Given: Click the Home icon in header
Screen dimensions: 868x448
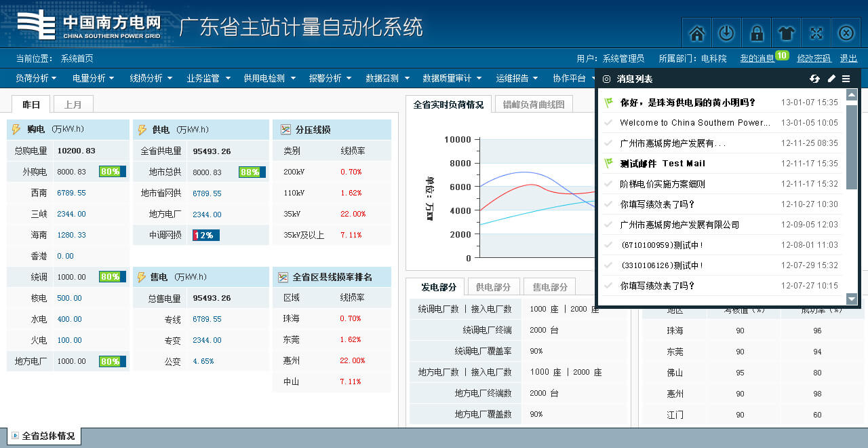Looking at the screenshot, I should (696, 33).
